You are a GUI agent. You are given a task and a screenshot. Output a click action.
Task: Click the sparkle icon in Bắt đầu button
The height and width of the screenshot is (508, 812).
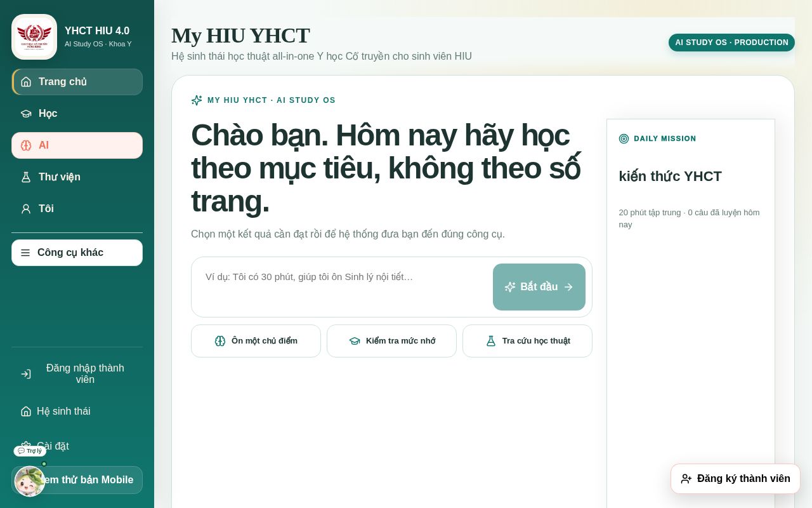click(510, 287)
